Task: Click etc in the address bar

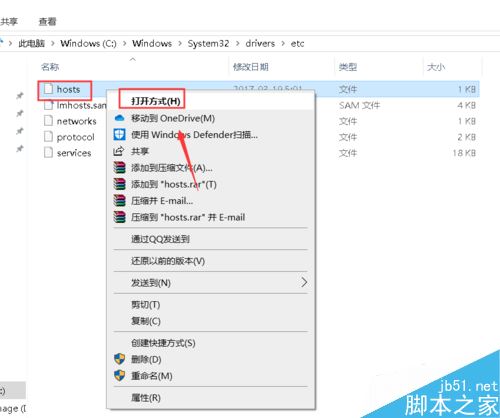Action: (297, 43)
